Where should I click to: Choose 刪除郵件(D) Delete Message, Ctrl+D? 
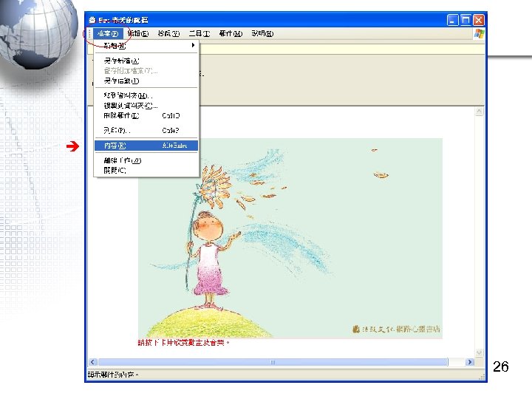coord(146,116)
